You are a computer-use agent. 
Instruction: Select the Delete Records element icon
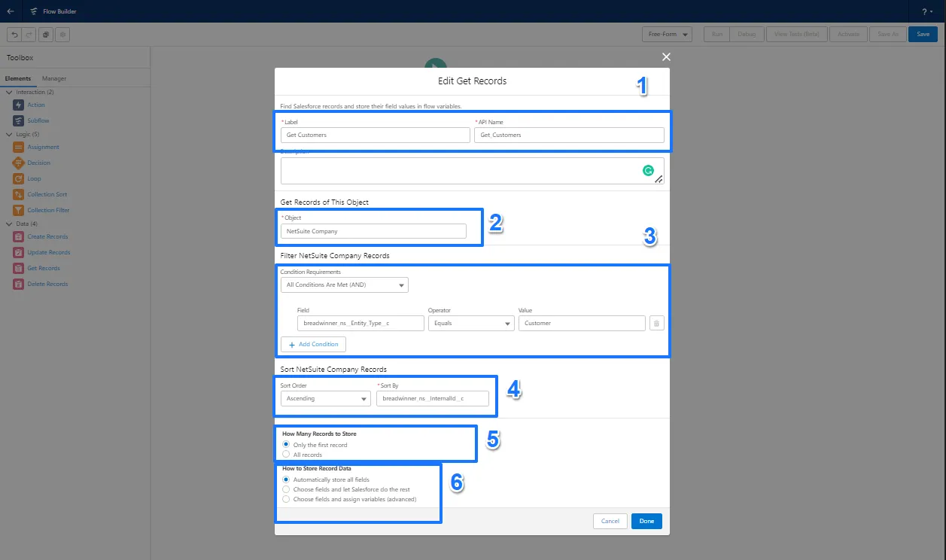click(19, 284)
